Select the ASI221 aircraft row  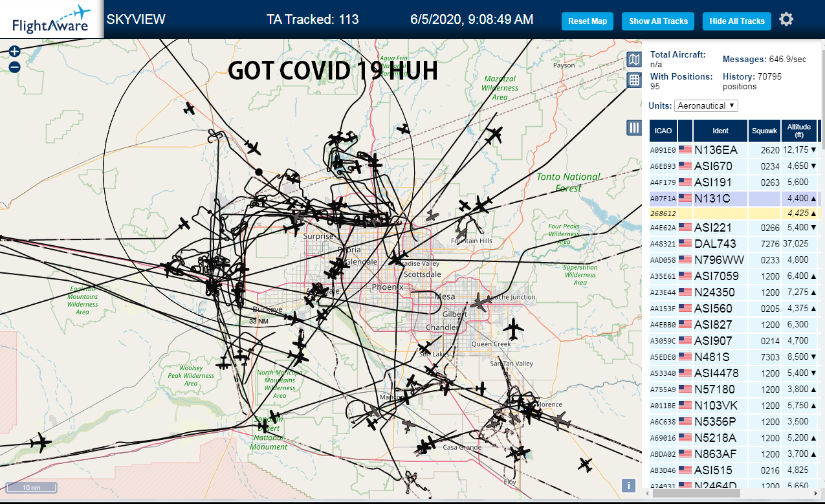coord(734,228)
